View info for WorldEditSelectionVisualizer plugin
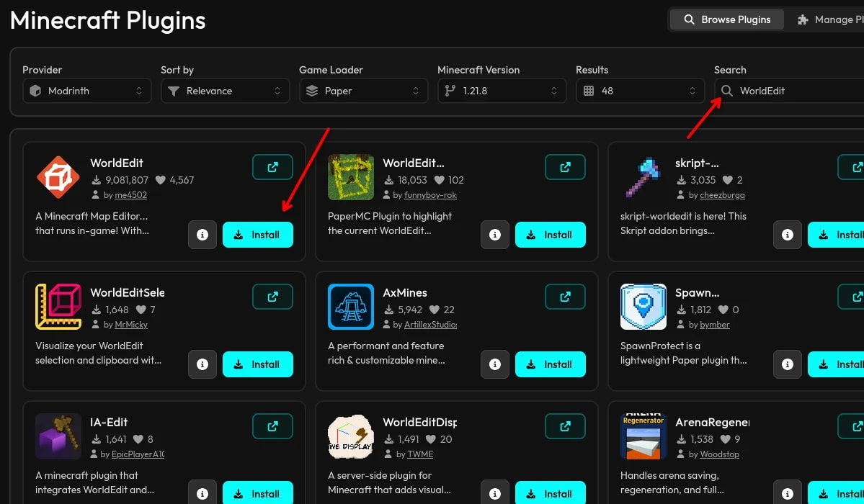Screen dimensions: 864x504 pos(202,364)
